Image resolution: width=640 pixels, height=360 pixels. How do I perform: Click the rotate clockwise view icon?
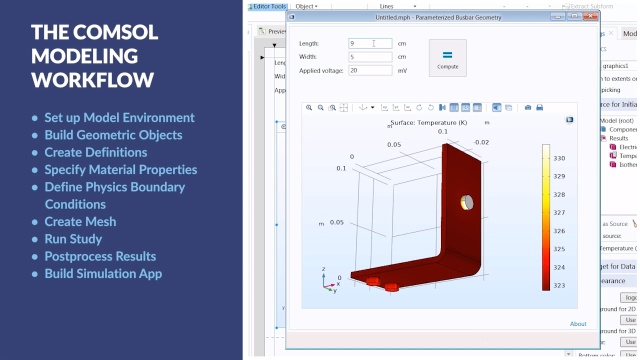pyautogui.click(x=419, y=108)
